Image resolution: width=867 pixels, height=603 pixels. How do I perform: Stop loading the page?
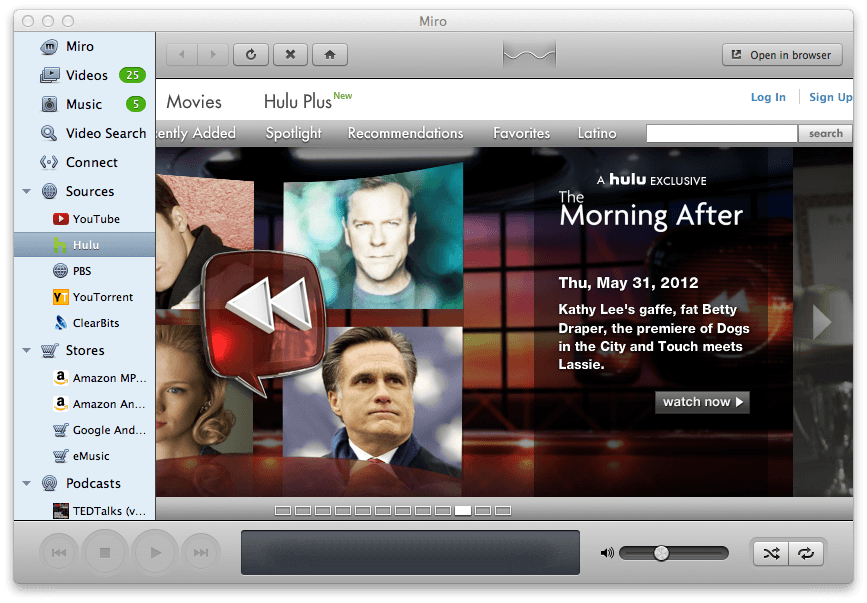pyautogui.click(x=290, y=55)
